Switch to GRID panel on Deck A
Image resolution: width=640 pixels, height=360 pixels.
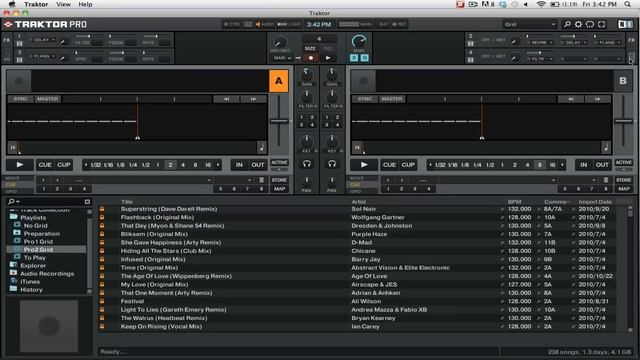[x=11, y=191]
